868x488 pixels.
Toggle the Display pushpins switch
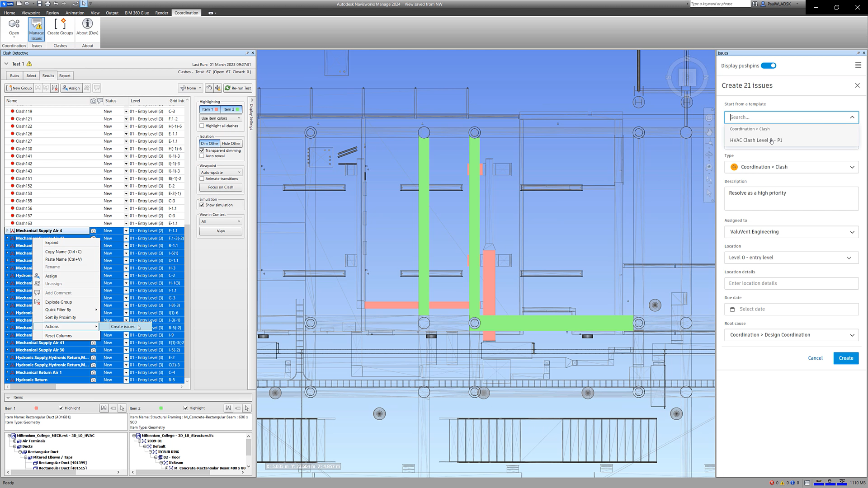pyautogui.click(x=768, y=66)
